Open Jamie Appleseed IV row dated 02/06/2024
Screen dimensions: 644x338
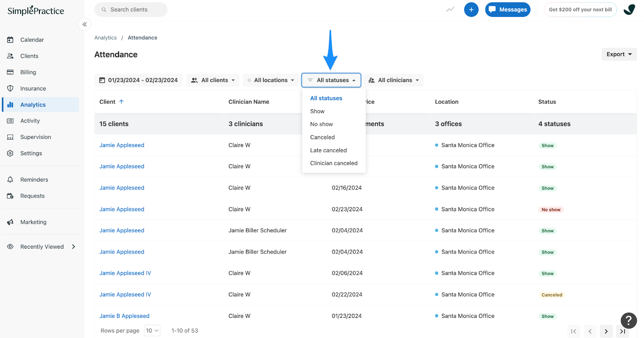click(x=125, y=273)
